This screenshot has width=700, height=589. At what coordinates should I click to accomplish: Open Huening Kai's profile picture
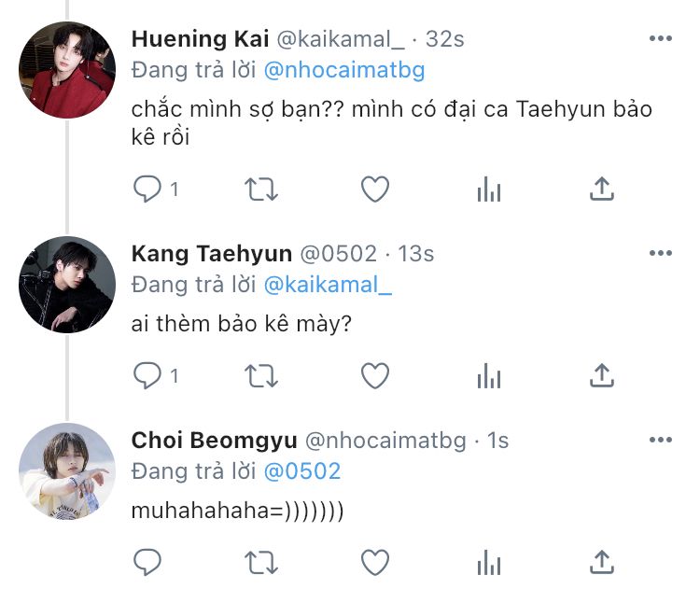coord(67,70)
